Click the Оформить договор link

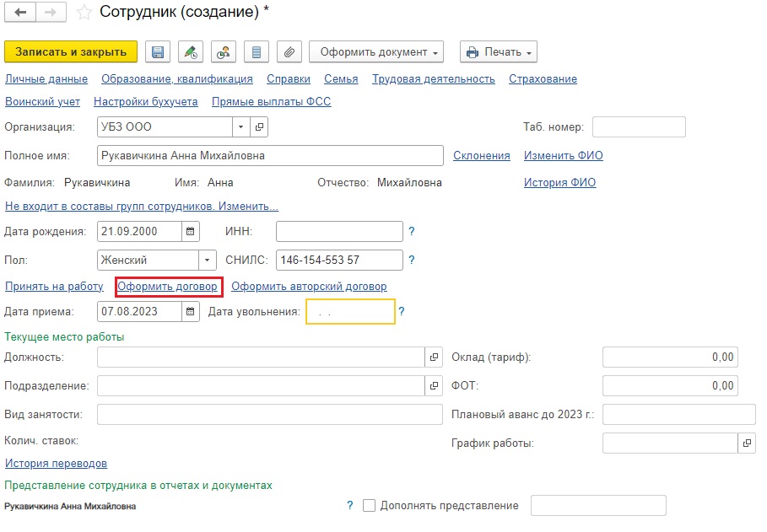pyautogui.click(x=167, y=287)
